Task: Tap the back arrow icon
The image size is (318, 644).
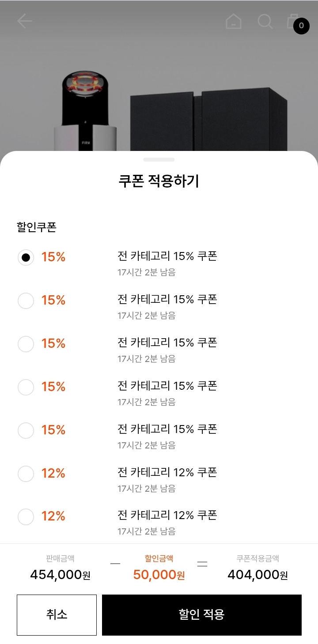Action: click(x=25, y=21)
